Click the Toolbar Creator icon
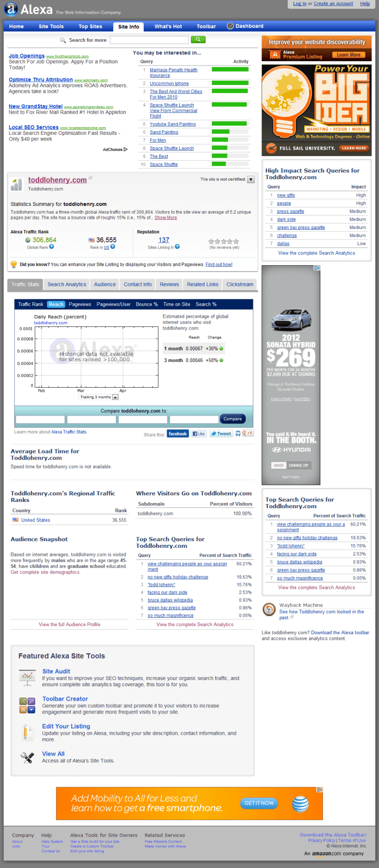 [x=27, y=705]
